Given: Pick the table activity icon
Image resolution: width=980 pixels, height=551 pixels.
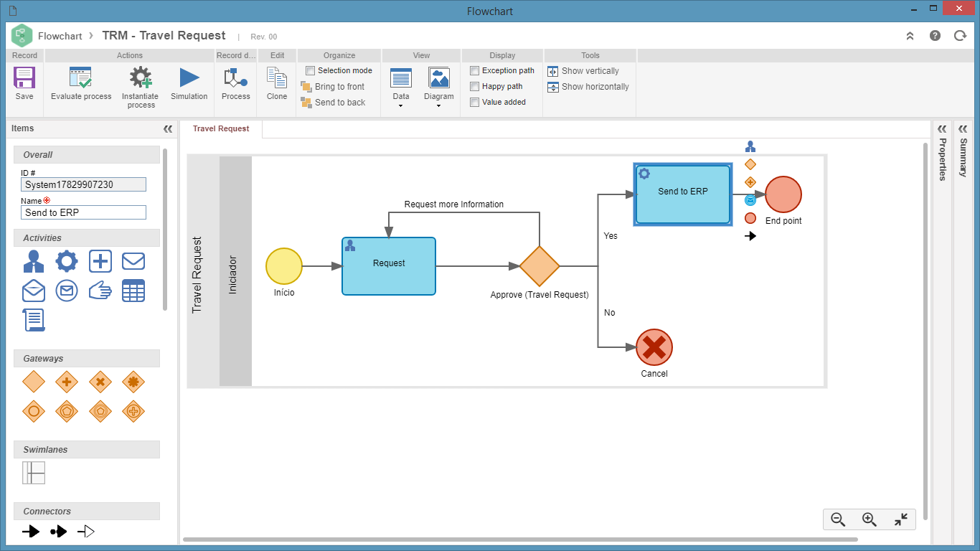Looking at the screenshot, I should click(133, 291).
